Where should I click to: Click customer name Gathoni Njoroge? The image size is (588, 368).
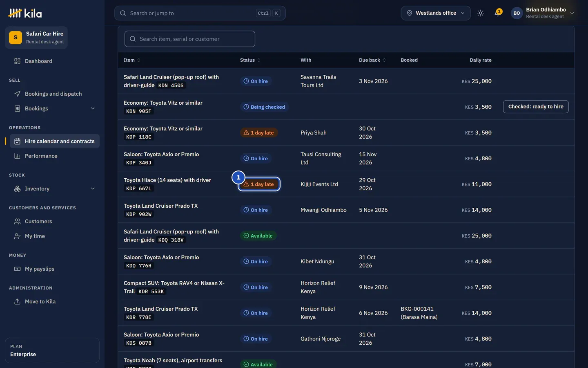tap(321, 339)
